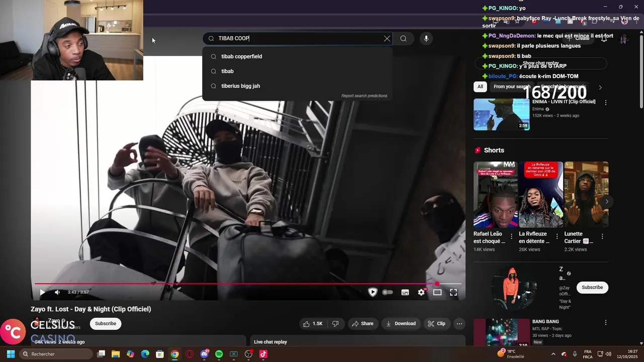Show hidden system tray icons chevron

[x=553, y=354]
